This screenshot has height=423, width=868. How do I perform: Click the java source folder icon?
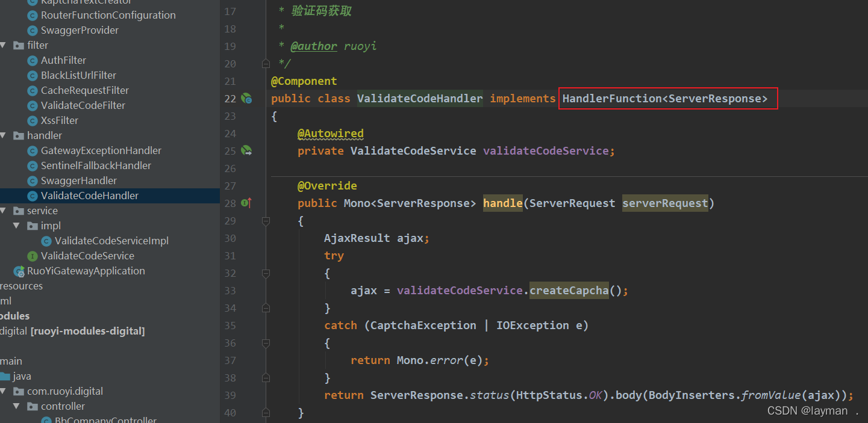(x=5, y=376)
